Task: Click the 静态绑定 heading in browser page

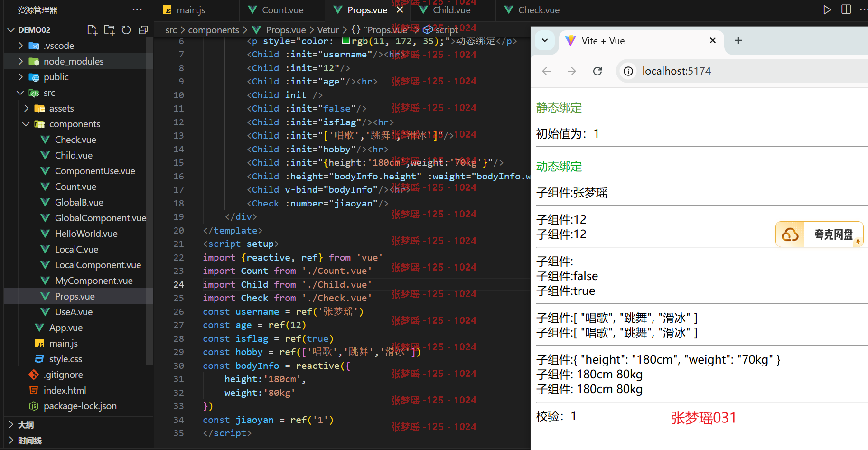Action: (559, 108)
